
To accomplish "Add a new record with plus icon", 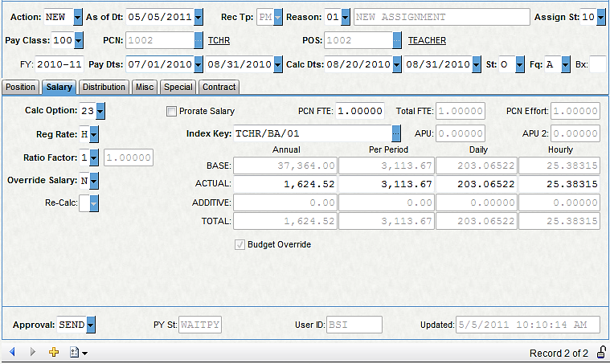I will pyautogui.click(x=55, y=352).
